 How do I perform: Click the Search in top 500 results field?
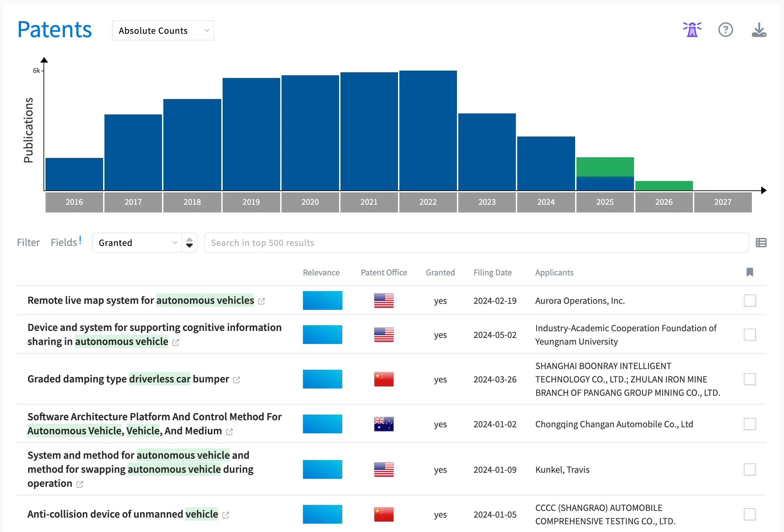click(476, 242)
